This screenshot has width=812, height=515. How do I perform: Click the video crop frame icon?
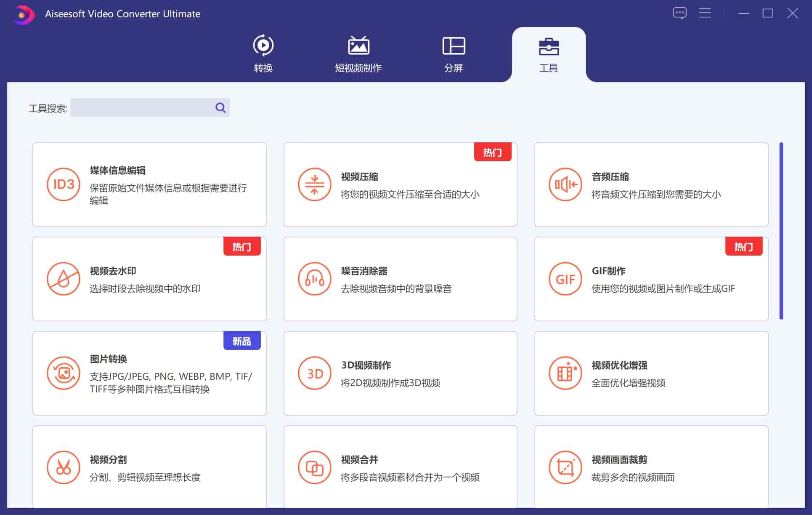point(565,467)
